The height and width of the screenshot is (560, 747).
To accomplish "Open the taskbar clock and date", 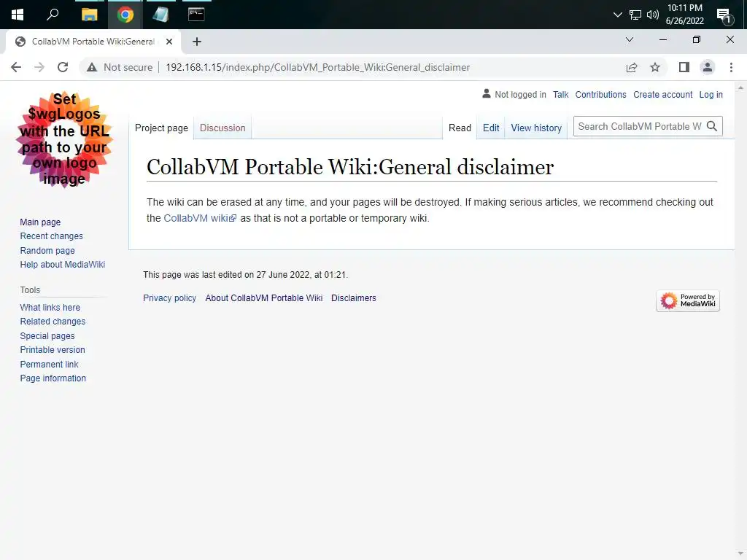I will pos(684,15).
